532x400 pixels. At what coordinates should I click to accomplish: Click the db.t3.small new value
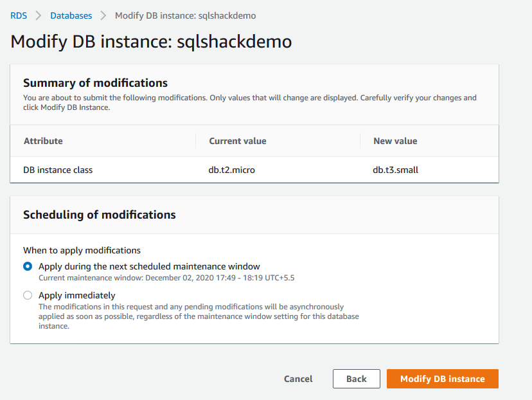point(396,170)
